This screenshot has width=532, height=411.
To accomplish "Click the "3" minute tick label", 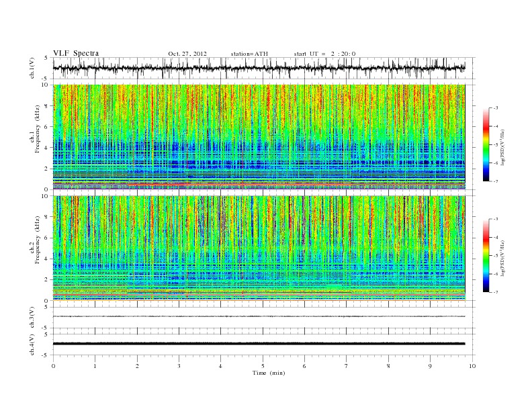I will coord(179,366).
